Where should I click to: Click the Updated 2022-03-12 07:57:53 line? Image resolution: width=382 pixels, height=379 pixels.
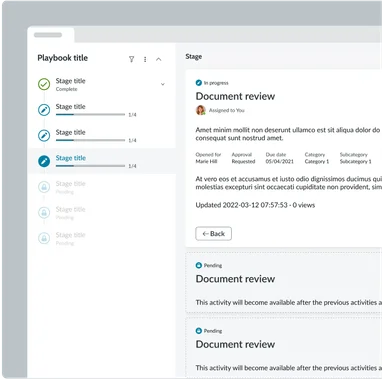pos(255,205)
